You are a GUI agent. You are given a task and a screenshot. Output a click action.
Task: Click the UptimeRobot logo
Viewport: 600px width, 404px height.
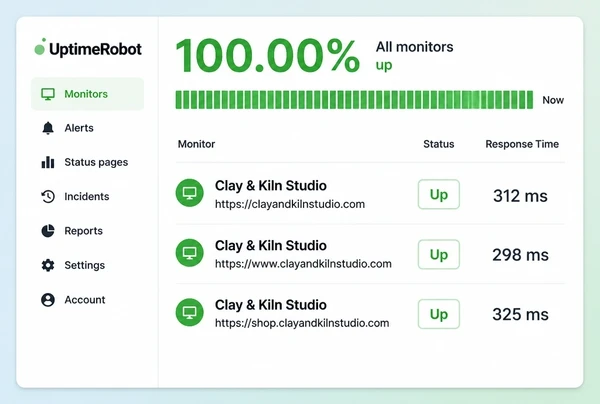[x=88, y=49]
